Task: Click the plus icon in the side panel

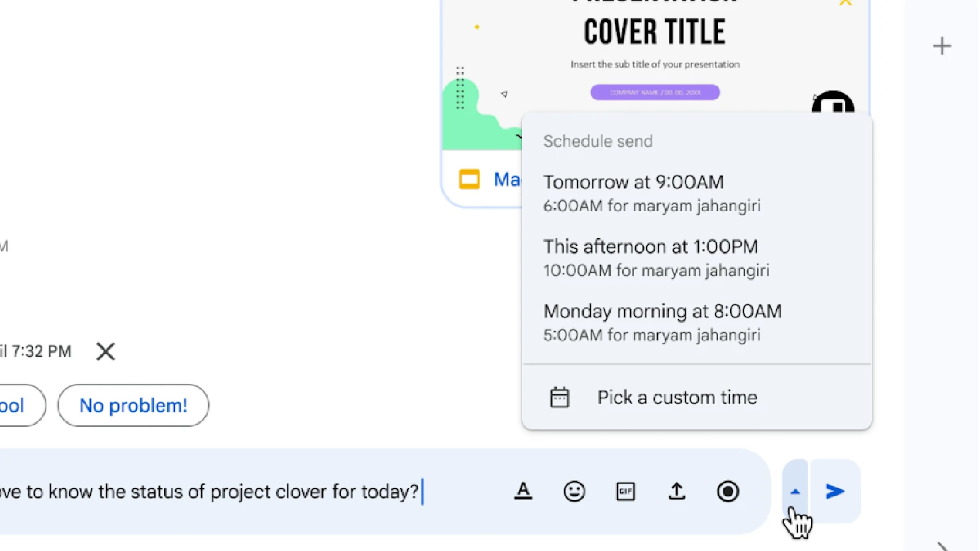Action: point(941,46)
